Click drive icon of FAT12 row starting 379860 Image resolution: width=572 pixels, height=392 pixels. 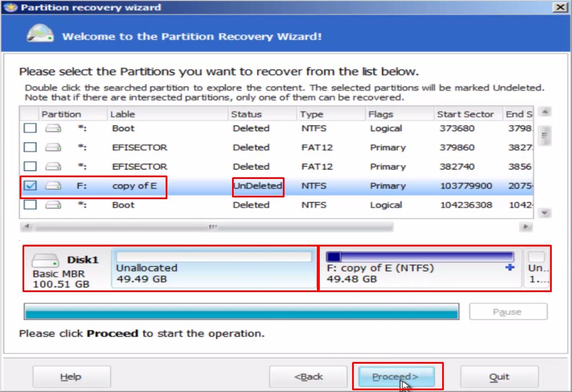(x=53, y=147)
